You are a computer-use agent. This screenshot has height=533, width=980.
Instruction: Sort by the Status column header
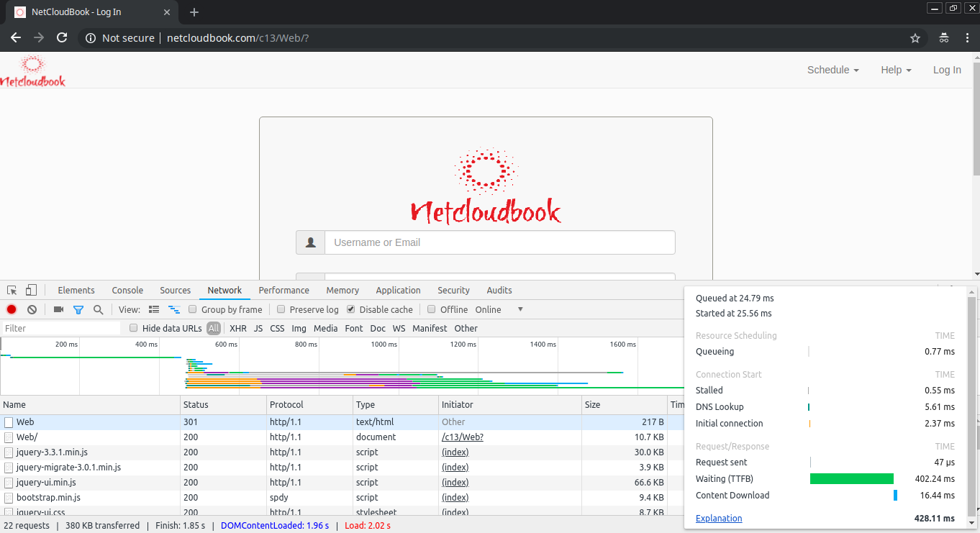pos(223,405)
